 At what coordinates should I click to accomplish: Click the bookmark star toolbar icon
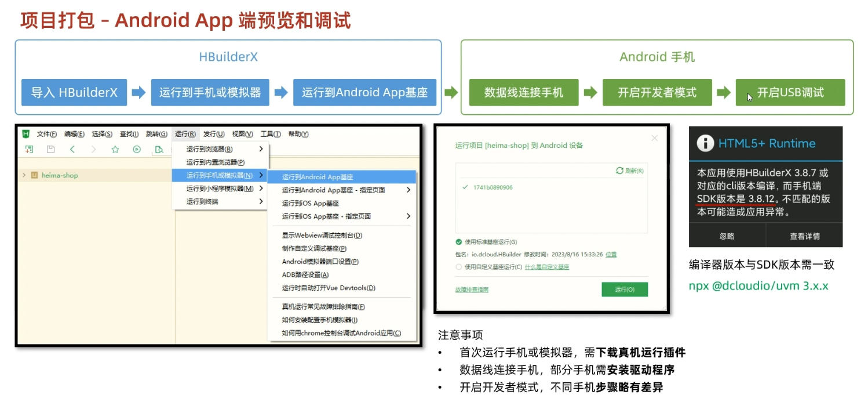pyautogui.click(x=115, y=149)
